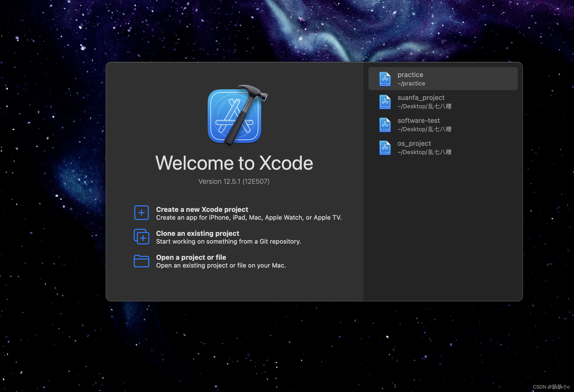Choose Clone an existing project
574x392 pixels.
click(197, 233)
